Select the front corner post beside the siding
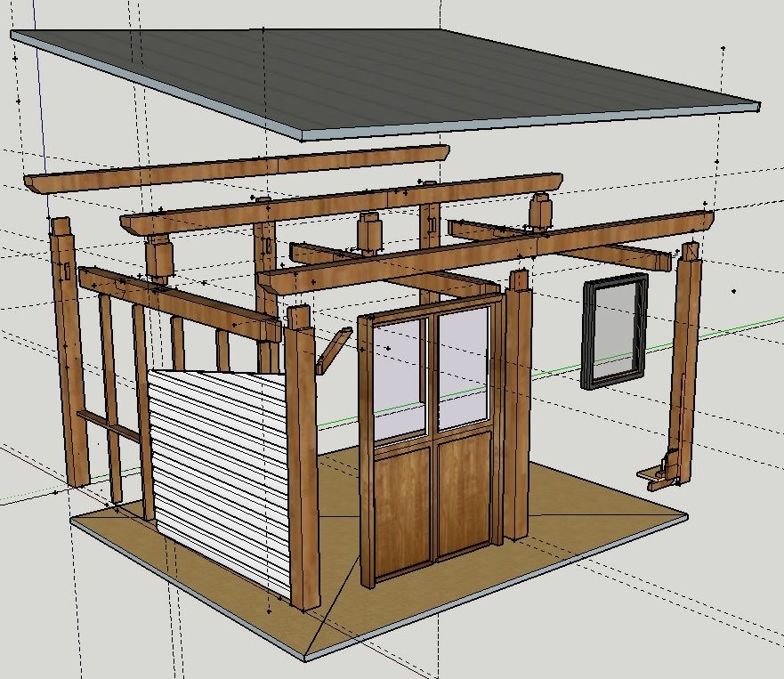Screen dimensions: 784x679 (x=303, y=457)
